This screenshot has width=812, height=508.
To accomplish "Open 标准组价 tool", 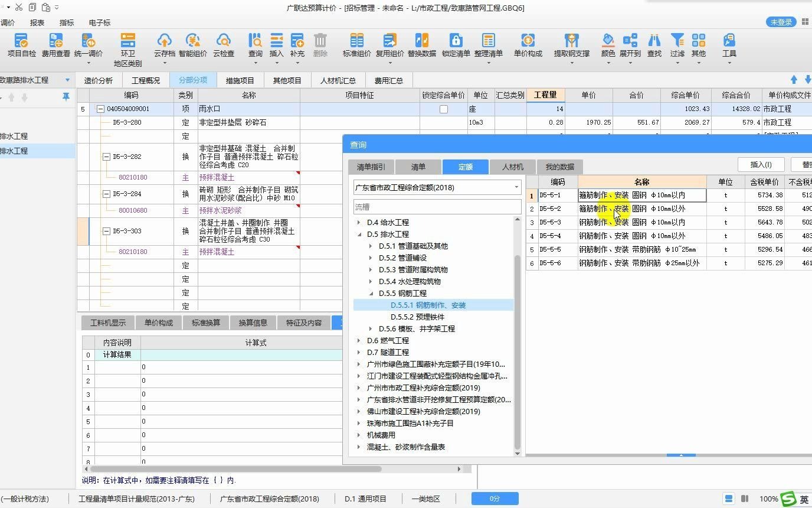I will click(357, 45).
